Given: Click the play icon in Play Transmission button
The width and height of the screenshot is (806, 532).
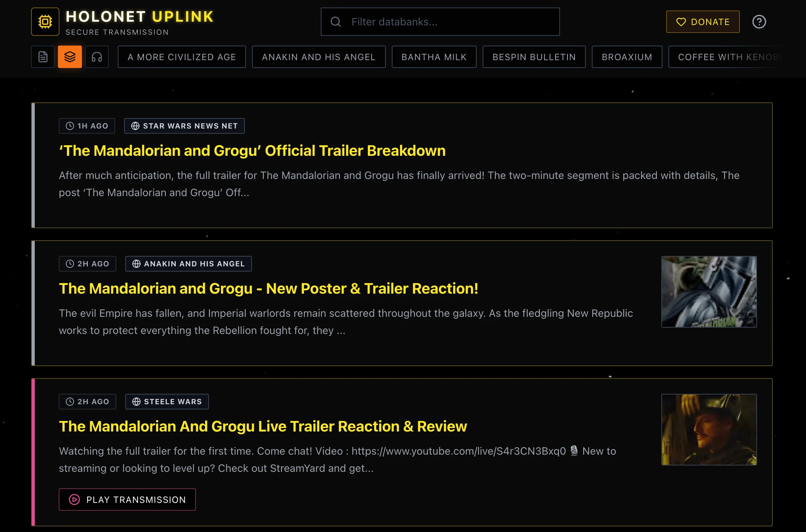Looking at the screenshot, I should pyautogui.click(x=75, y=499).
